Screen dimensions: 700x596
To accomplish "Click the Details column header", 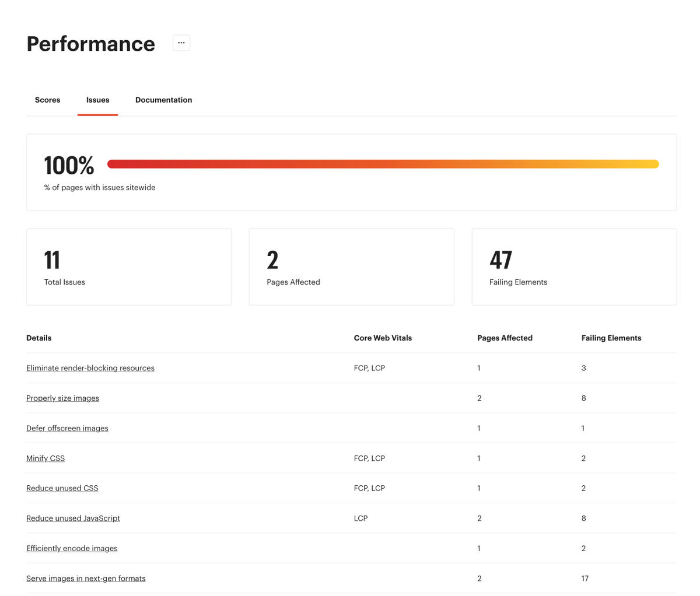I will click(x=39, y=338).
